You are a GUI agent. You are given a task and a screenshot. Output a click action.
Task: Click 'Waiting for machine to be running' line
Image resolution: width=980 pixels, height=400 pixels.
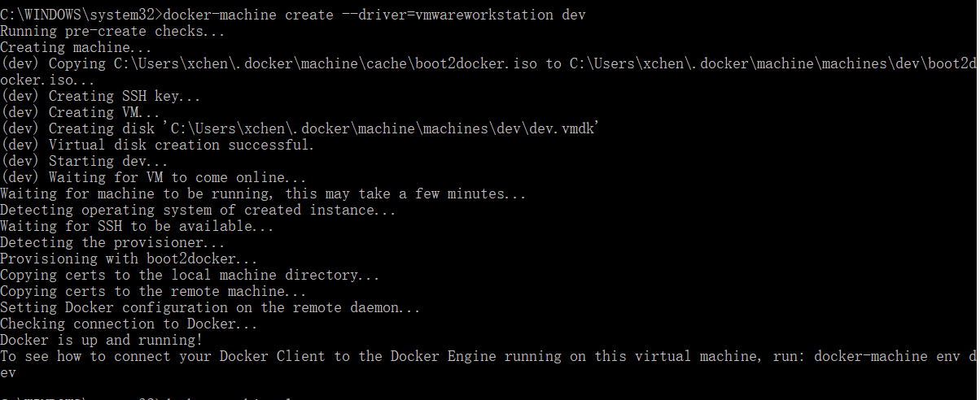[x=262, y=193]
